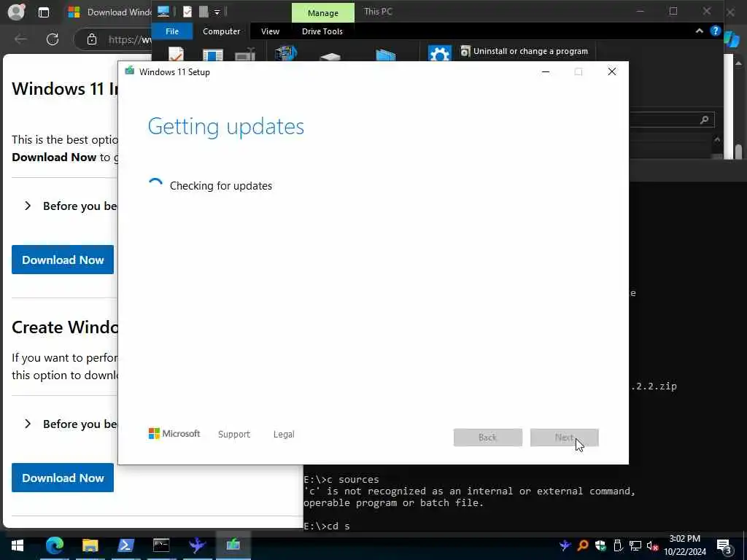Open File Explorer from the taskbar
The image size is (747, 560).
90,545
